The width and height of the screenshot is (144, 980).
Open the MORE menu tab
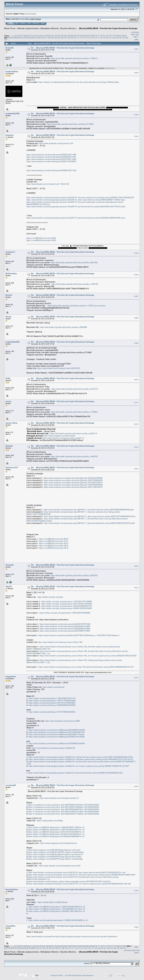[x=43, y=23]
